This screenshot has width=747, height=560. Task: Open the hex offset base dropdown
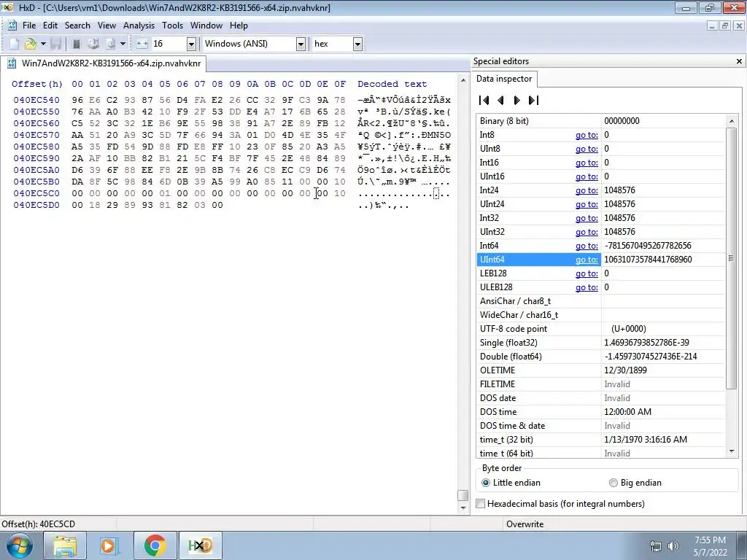[x=357, y=44]
